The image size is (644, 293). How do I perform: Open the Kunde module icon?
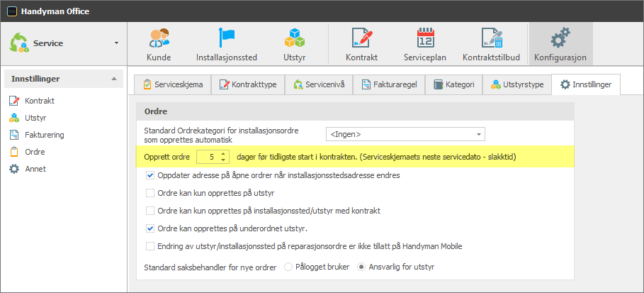(x=159, y=38)
